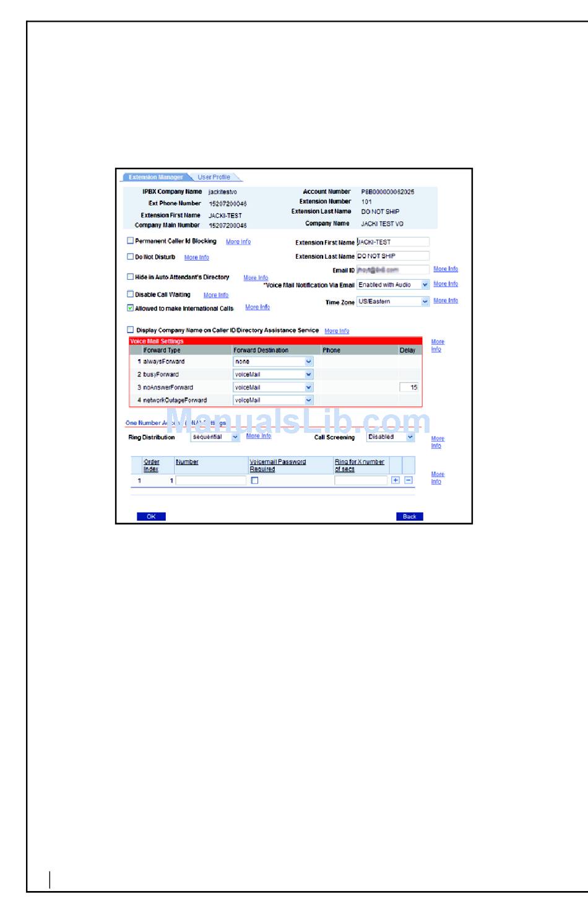Focus the Extension Last Name input field
Screen dimensions: 588x909
(393, 256)
